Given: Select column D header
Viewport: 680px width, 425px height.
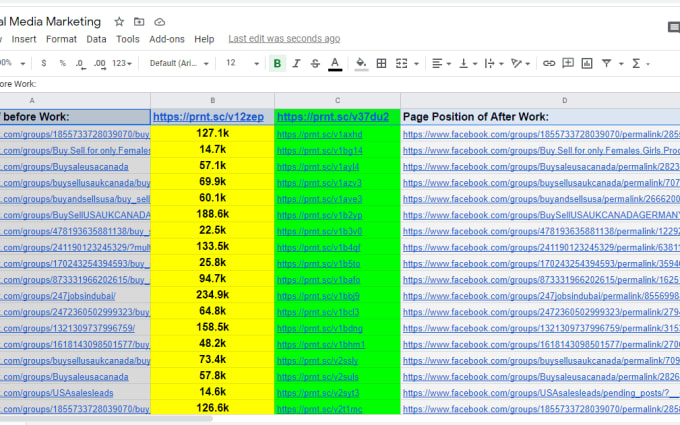Looking at the screenshot, I should coord(540,100).
